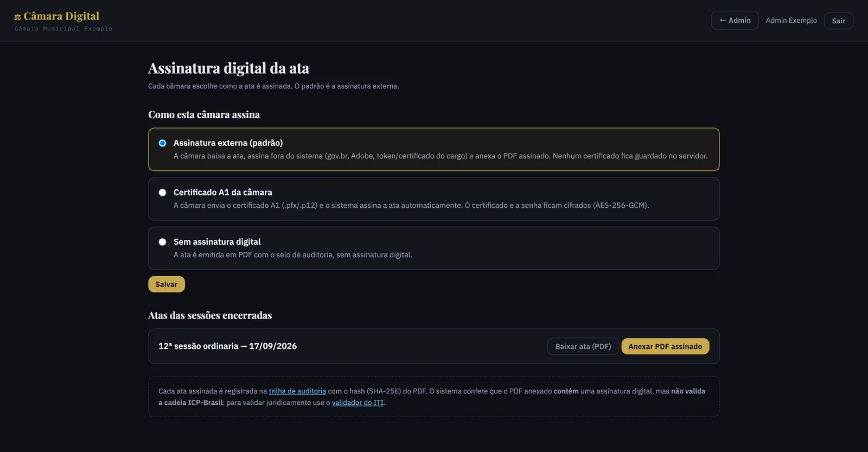Viewport: 868px width, 452px height.
Task: Click the Atas das sessões encerradas heading
Action: pos(210,315)
